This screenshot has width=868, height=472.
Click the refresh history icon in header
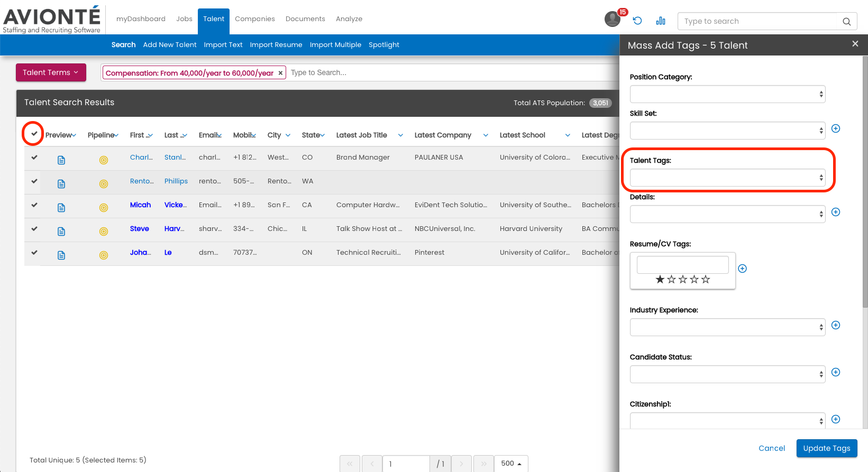(x=637, y=21)
